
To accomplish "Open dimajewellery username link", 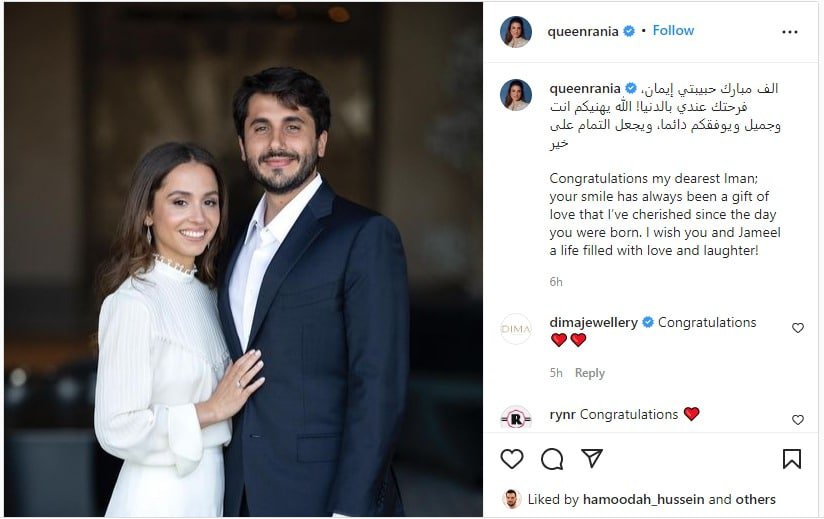I will coord(594,323).
